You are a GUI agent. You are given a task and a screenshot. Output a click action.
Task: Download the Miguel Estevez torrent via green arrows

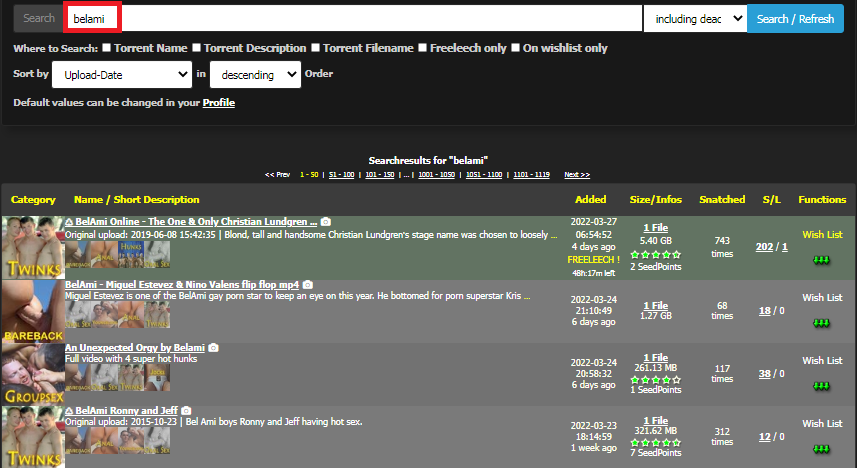click(x=821, y=323)
